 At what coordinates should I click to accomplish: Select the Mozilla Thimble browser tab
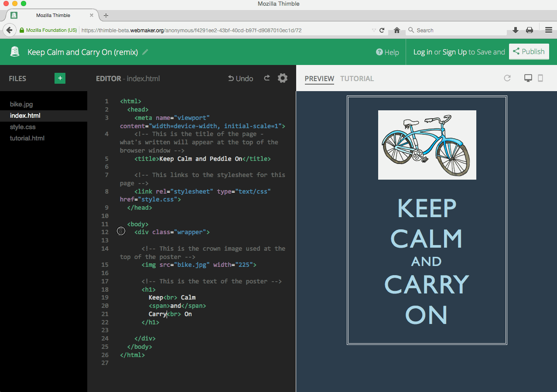pos(53,15)
